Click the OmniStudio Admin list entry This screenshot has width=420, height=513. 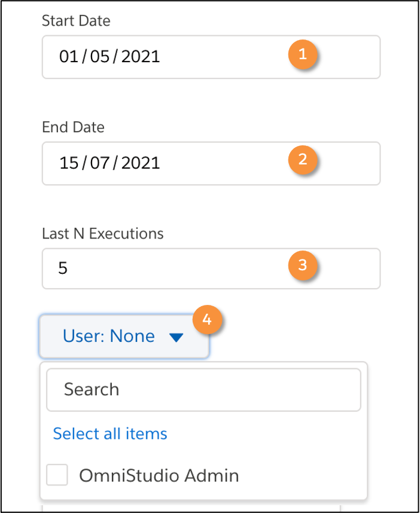(160, 475)
